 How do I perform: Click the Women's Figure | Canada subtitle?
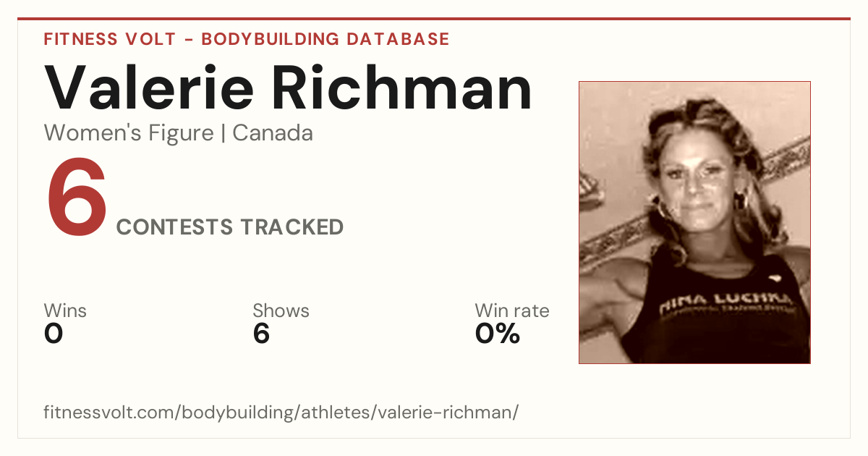point(179,133)
